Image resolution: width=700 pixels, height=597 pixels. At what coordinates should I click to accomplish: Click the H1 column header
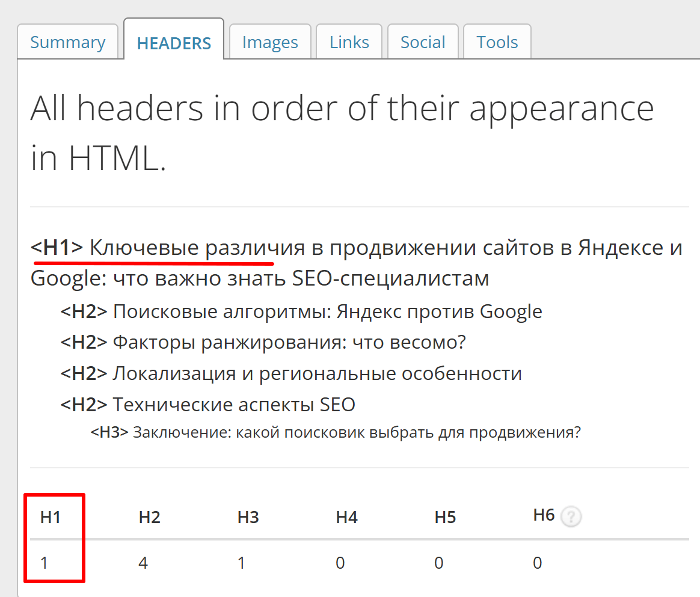tap(51, 517)
